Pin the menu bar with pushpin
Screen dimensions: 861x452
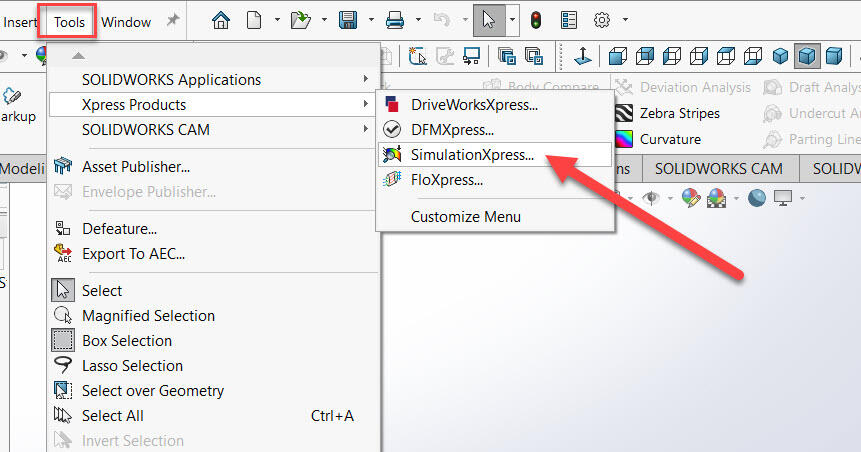coord(173,21)
